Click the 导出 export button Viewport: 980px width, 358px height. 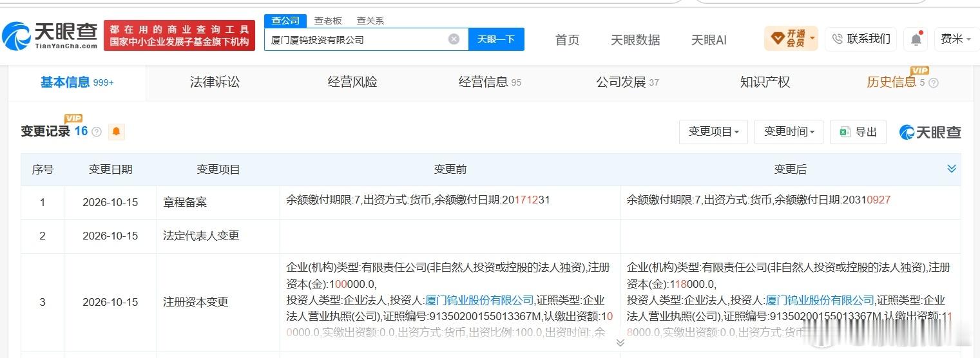(x=858, y=132)
